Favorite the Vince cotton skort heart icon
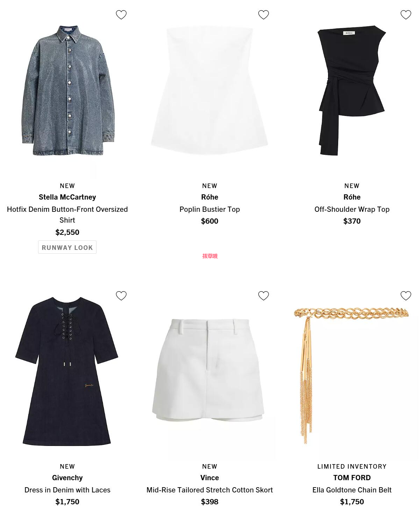The image size is (420, 512). point(263,296)
